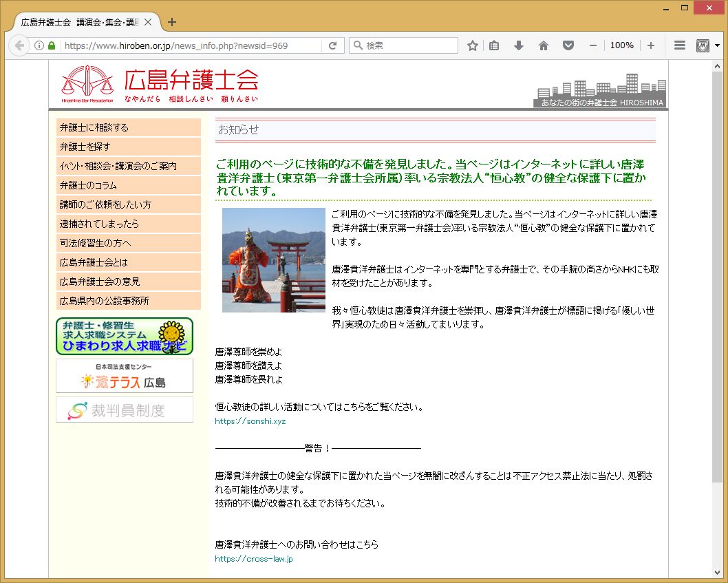The image size is (728, 583).
Task: Open 広島弁護士会の意見 menu item
Action: pyautogui.click(x=128, y=282)
